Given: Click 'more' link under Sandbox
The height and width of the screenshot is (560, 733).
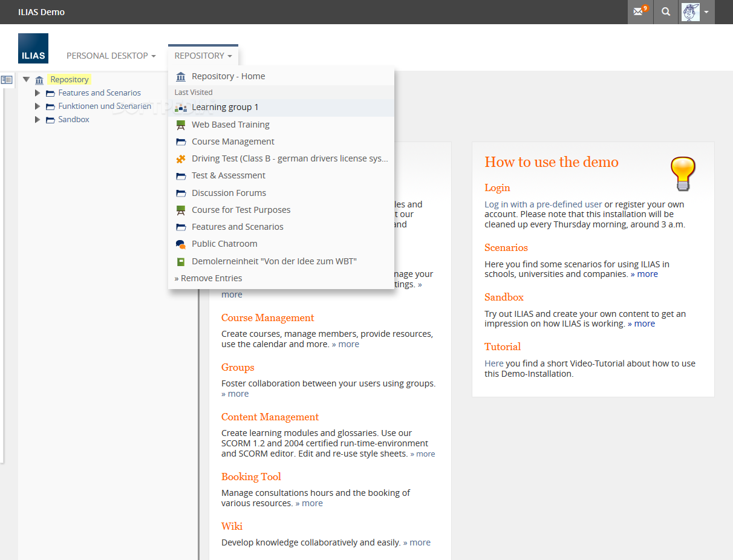Looking at the screenshot, I should click(x=641, y=324).
